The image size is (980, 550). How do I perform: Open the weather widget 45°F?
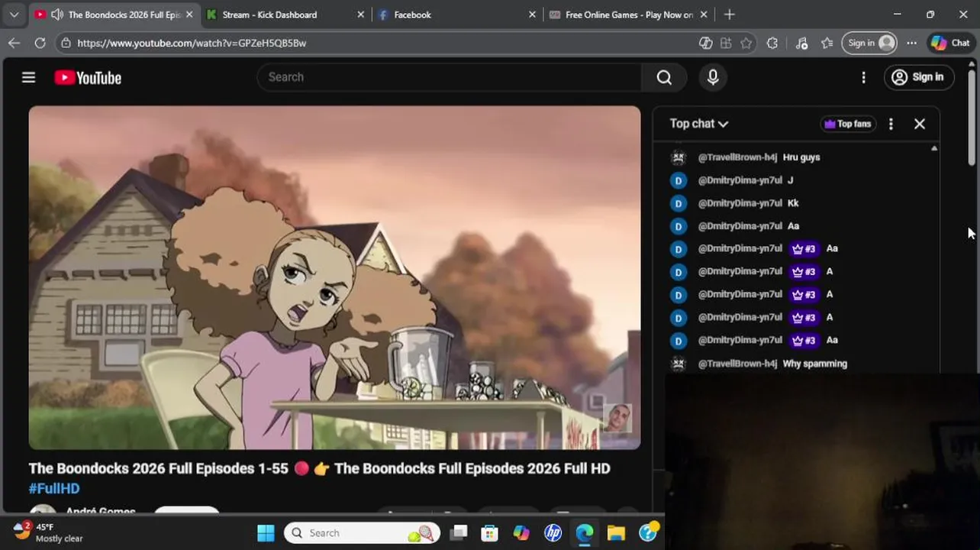pos(47,532)
